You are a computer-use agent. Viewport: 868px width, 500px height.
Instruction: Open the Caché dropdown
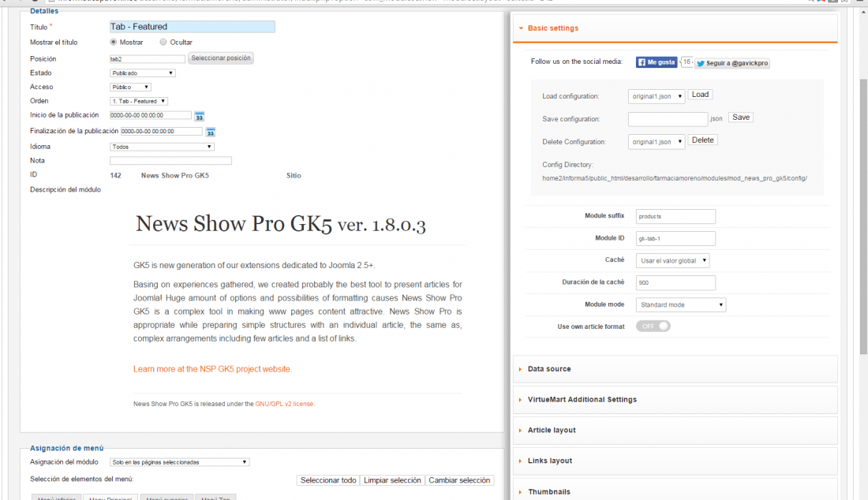(x=672, y=260)
